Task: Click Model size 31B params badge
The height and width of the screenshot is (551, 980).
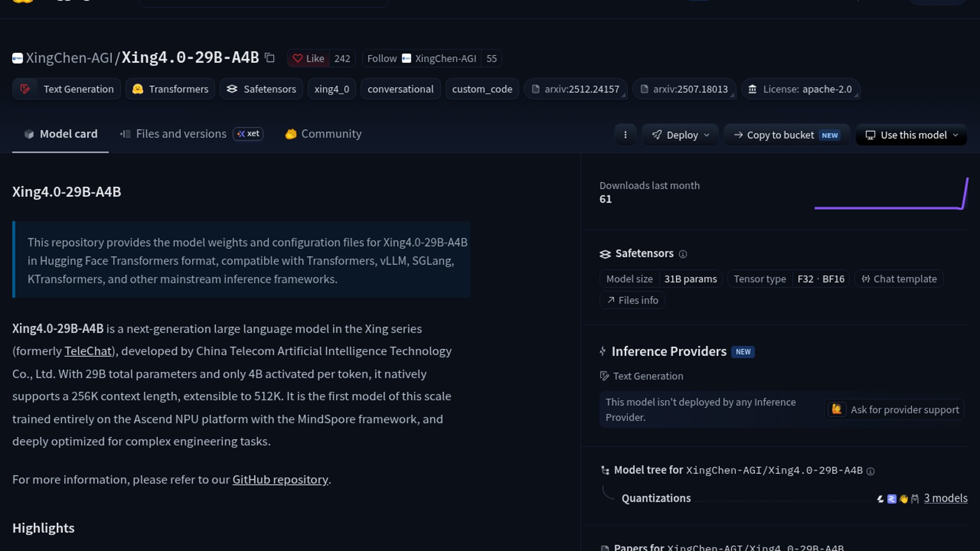Action: coord(661,279)
